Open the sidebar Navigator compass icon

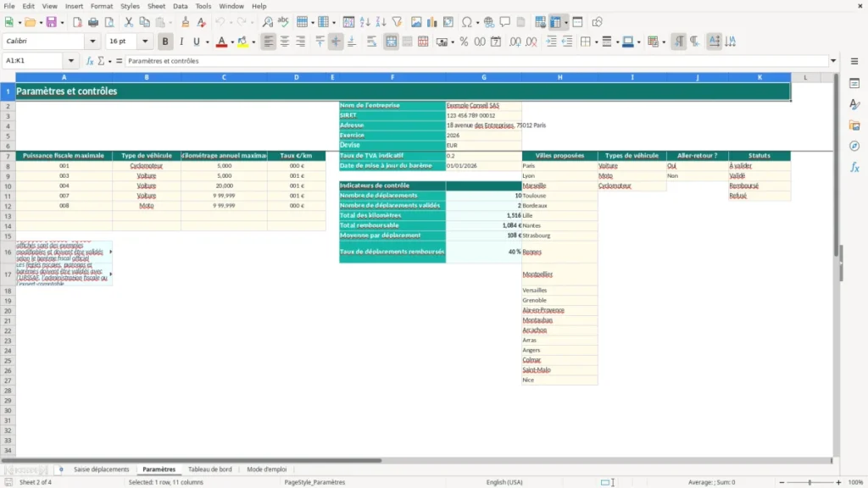point(854,146)
